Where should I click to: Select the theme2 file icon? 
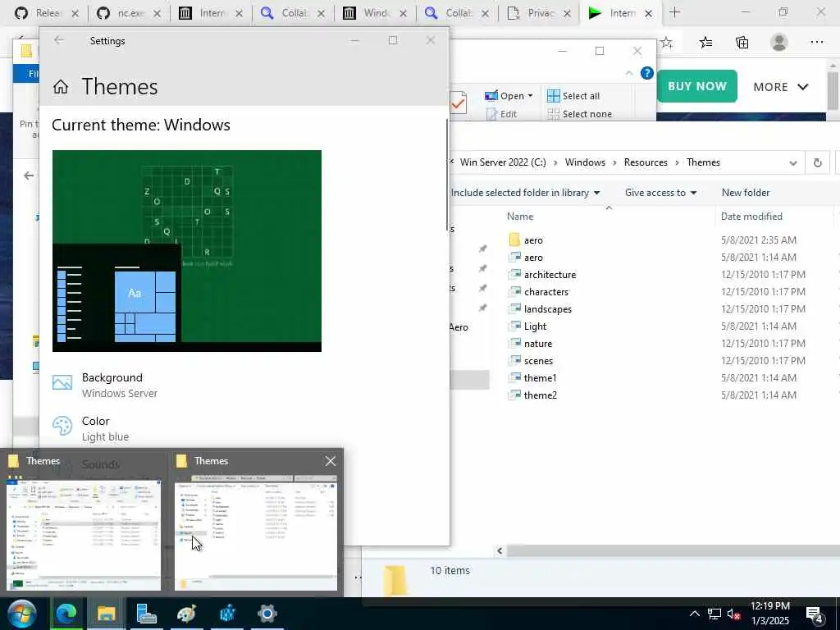coord(514,395)
